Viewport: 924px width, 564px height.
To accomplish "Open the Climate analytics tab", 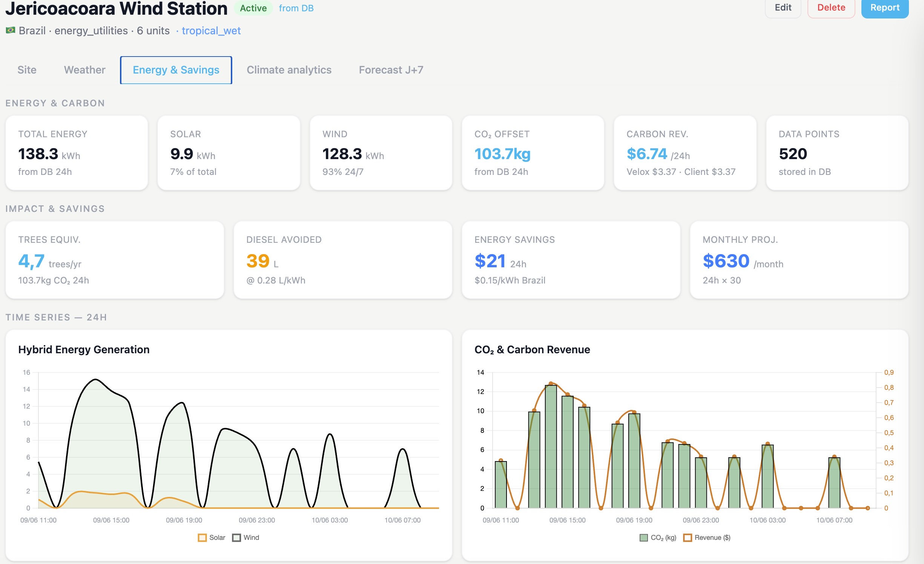I will (289, 70).
